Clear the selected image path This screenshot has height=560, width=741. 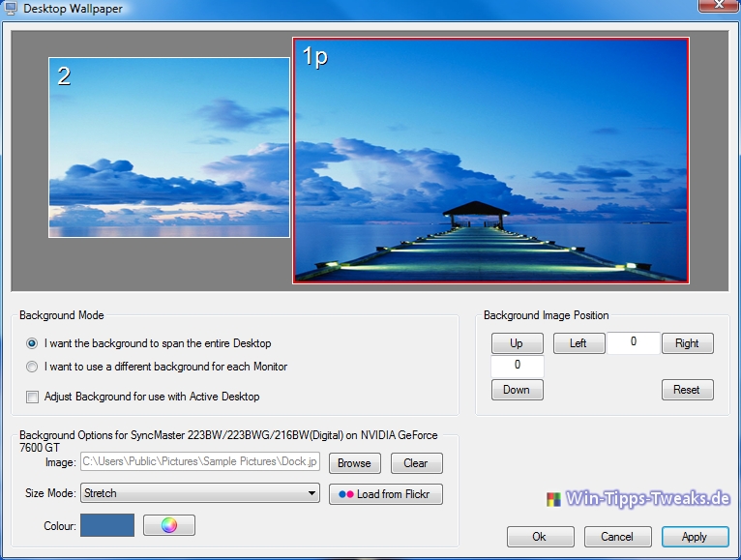[x=416, y=463]
